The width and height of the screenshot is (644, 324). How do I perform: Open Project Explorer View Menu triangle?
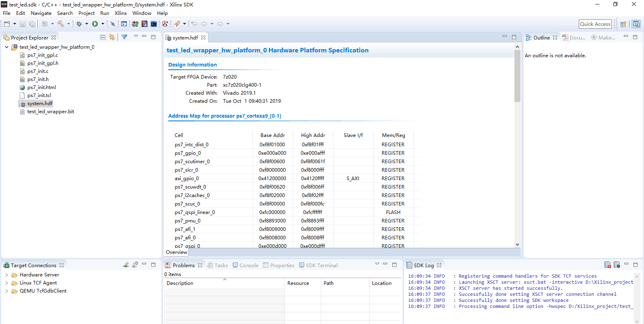pyautogui.click(x=136, y=37)
